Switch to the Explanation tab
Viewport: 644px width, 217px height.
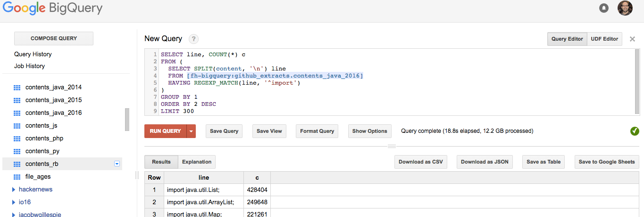(197, 162)
